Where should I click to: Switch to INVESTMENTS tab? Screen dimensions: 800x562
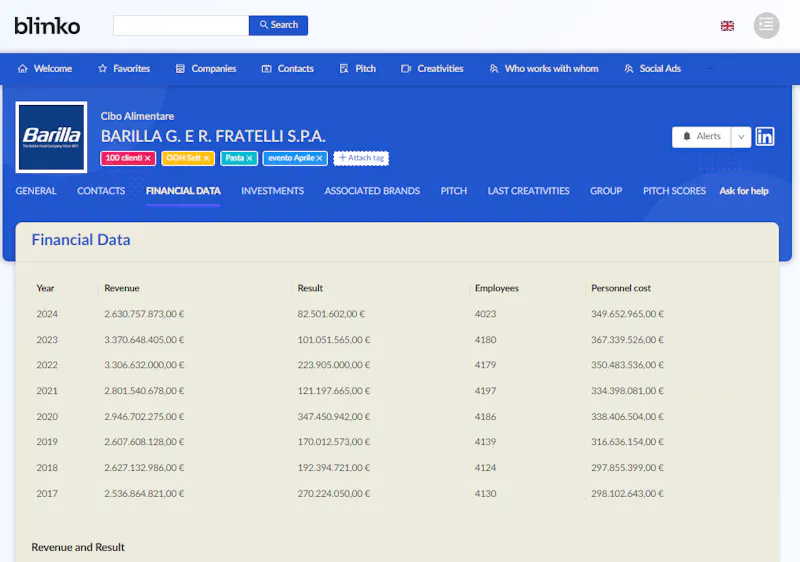pos(272,191)
